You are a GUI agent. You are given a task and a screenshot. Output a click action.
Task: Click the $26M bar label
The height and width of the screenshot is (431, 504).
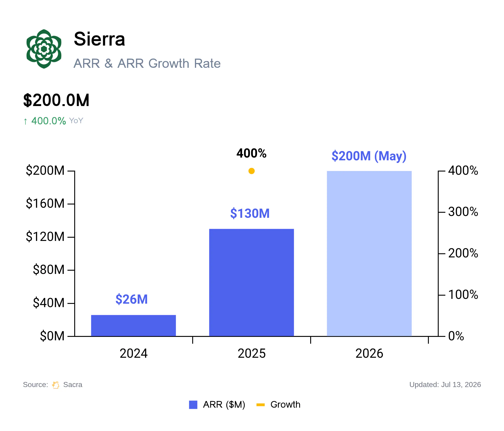(x=131, y=299)
